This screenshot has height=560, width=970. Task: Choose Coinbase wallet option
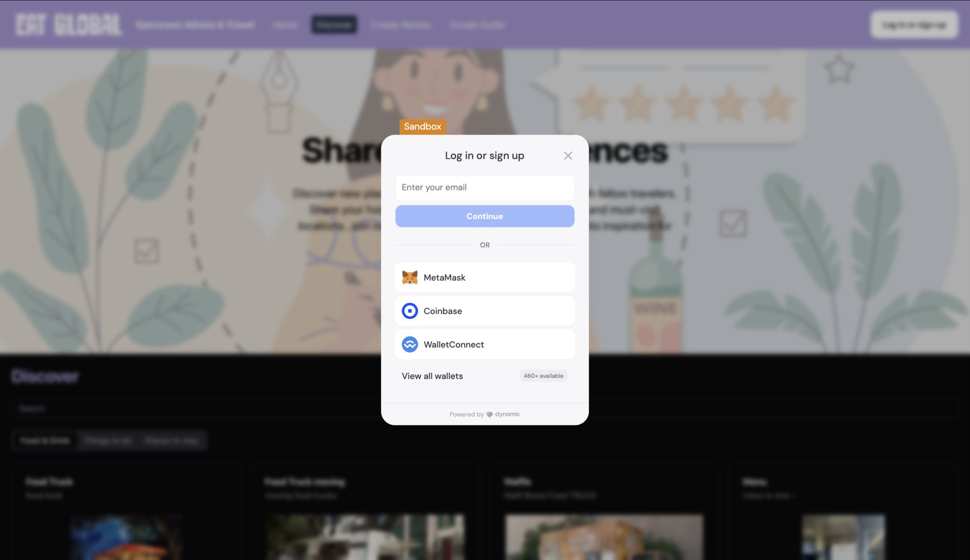(485, 311)
